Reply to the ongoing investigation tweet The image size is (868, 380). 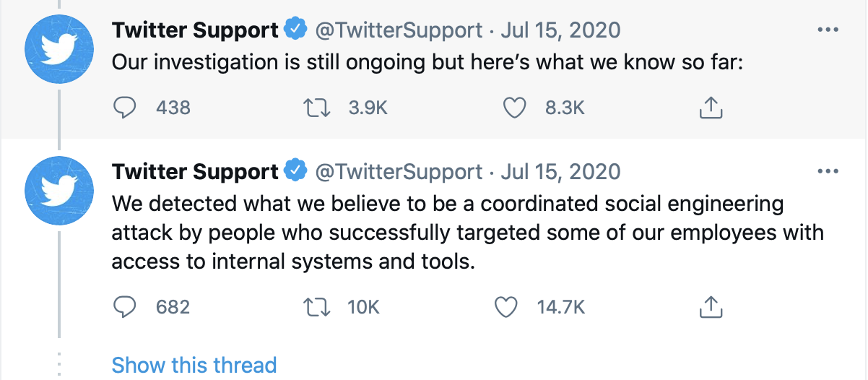click(126, 108)
